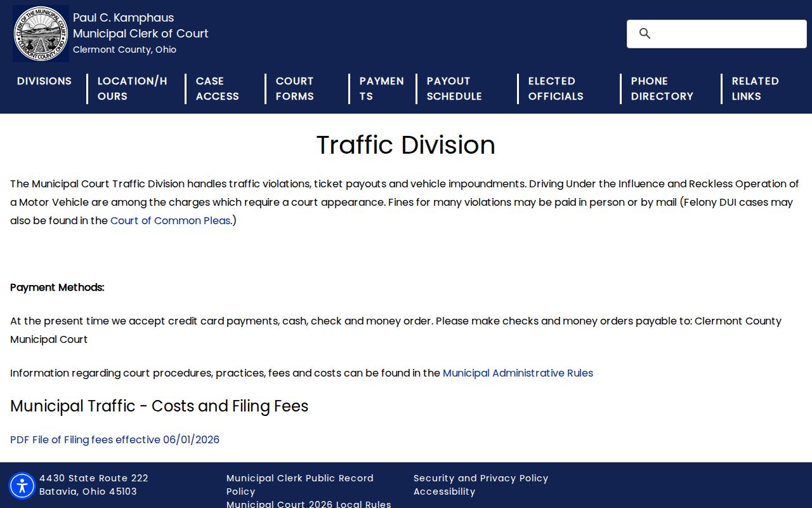
Task: Select Case Access in navigation
Action: (218, 89)
